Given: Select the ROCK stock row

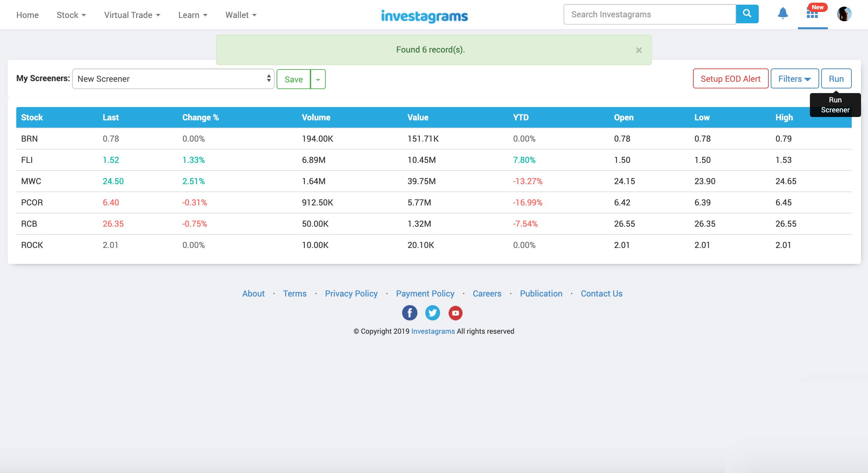Looking at the screenshot, I should 434,245.
